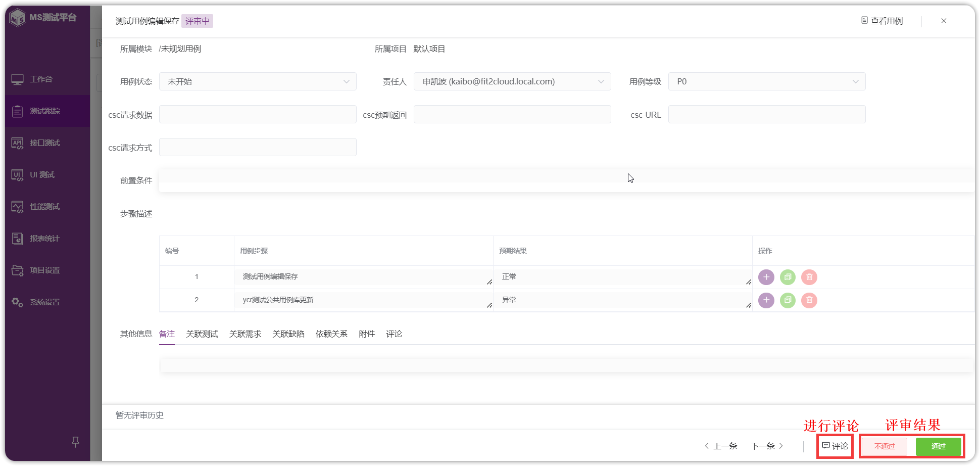Open 性能测试 in the sidebar
This screenshot has height=466, width=980.
pyautogui.click(x=47, y=207)
